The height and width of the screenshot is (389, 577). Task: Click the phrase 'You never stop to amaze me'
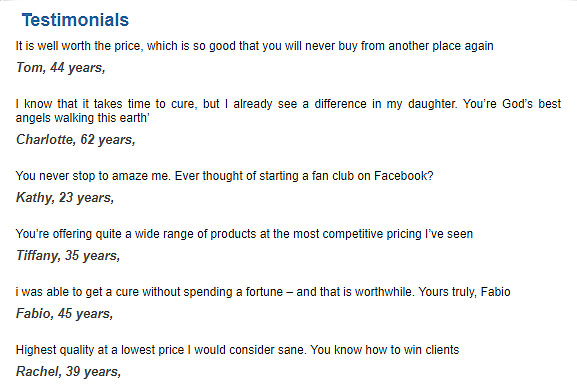coord(93,176)
